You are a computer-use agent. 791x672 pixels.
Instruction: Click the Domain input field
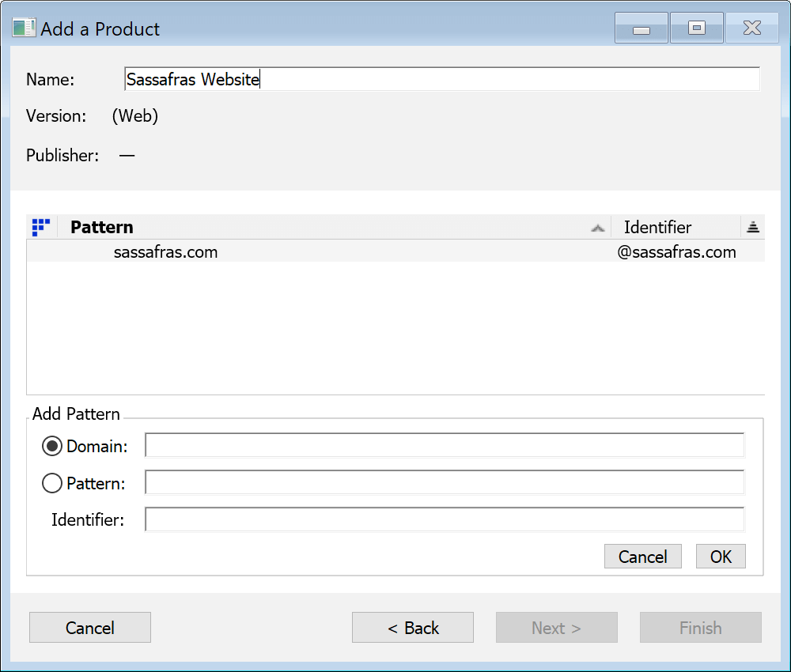[443, 444]
